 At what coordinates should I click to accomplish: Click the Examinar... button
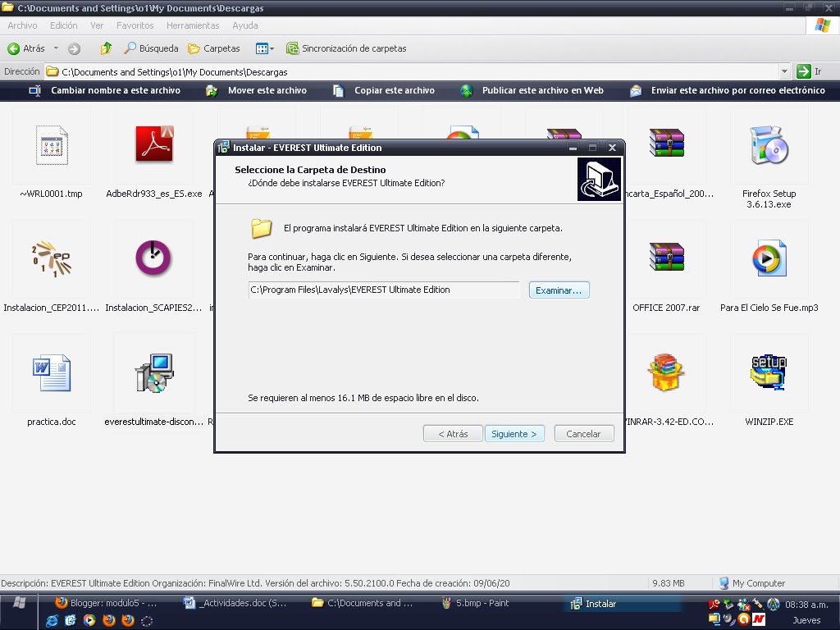click(559, 290)
